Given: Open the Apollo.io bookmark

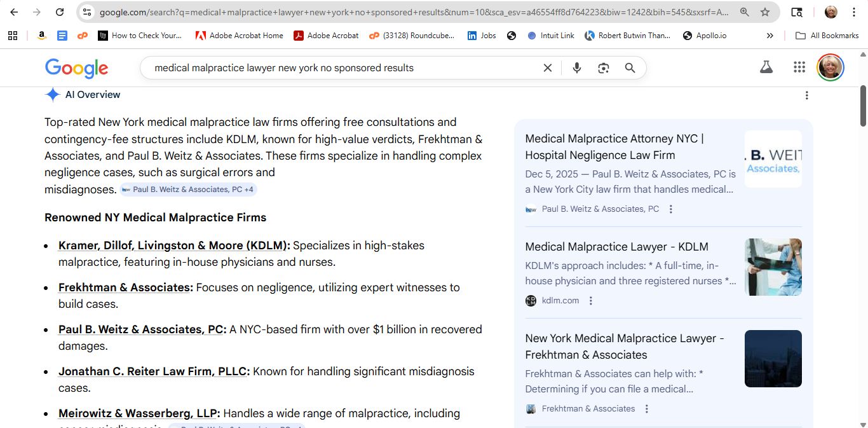Looking at the screenshot, I should point(705,36).
